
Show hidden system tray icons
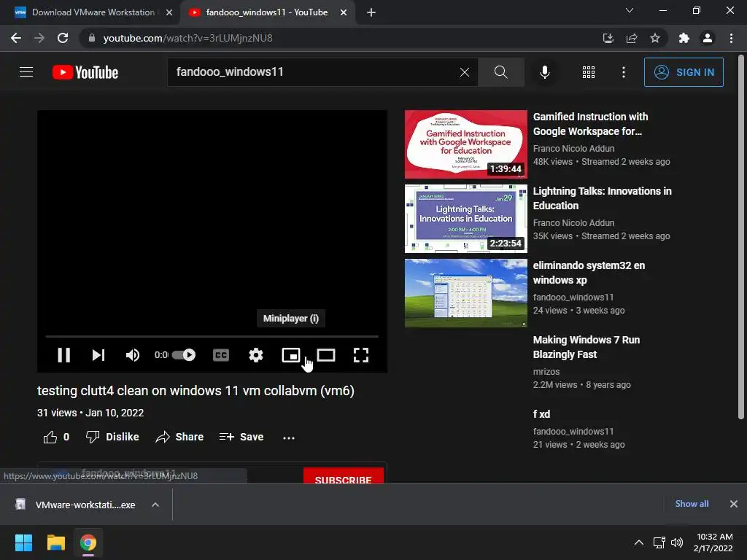639,542
